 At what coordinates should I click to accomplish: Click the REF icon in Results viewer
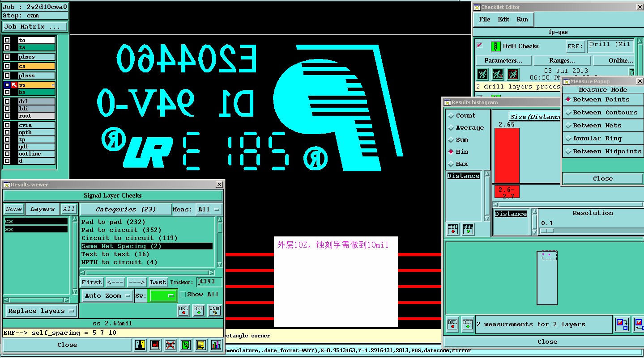pyautogui.click(x=199, y=311)
